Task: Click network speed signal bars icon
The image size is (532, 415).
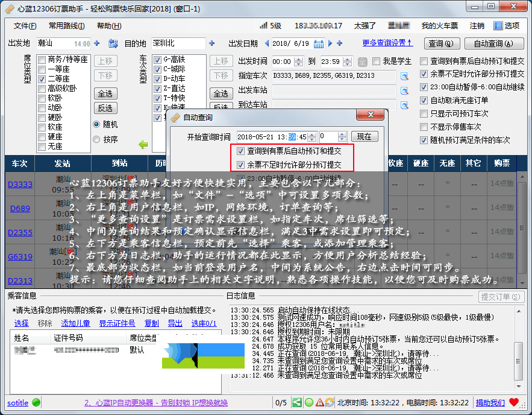Action: tap(264, 25)
